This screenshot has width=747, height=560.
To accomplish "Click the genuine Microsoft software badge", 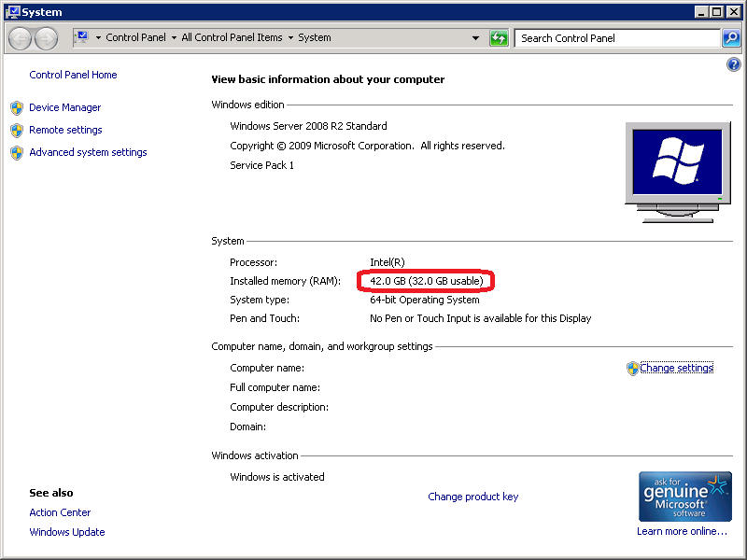I will 685,497.
